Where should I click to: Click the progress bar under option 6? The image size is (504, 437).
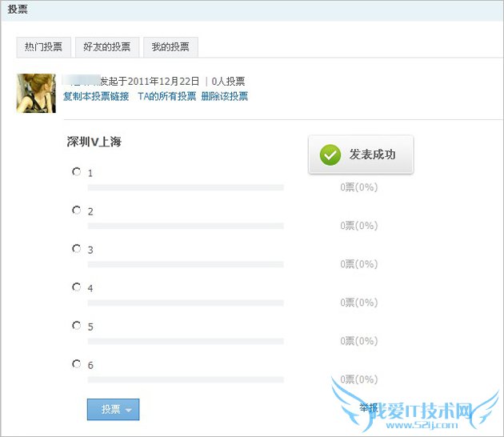pos(186,379)
